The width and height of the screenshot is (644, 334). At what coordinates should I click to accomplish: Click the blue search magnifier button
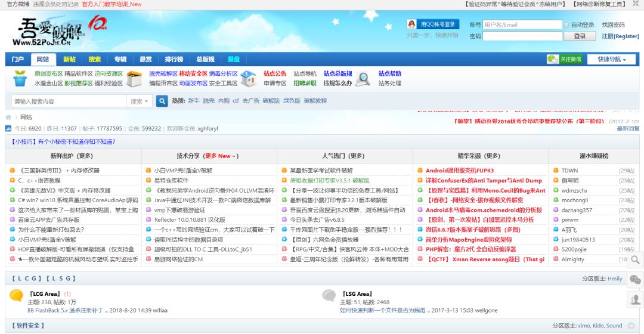[162, 101]
